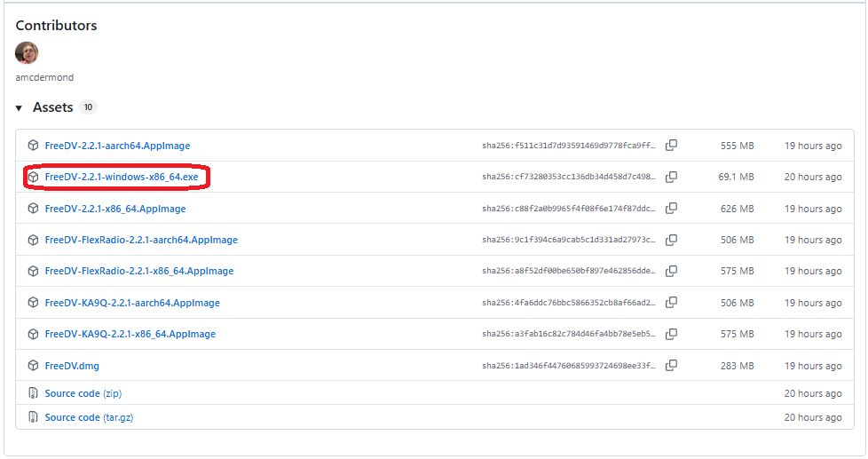Click package icon beside FreeDV-KA9Q-2.2.1-aarch64.AppImage

click(x=33, y=303)
